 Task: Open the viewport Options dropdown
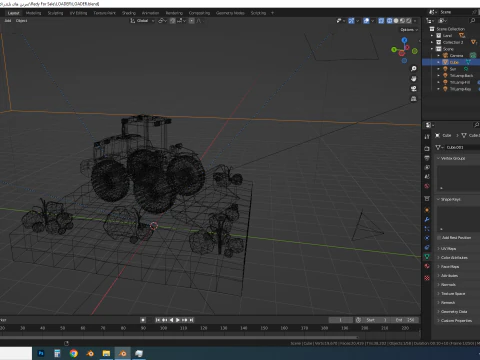tap(409, 30)
